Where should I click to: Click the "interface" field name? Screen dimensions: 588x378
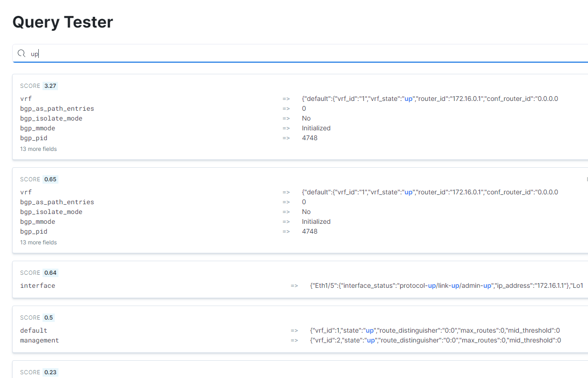[37, 285]
